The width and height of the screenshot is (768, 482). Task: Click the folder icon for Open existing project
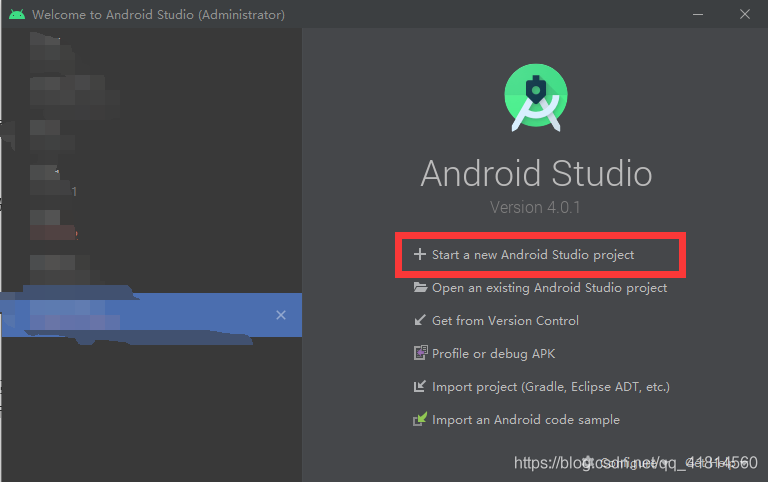tap(420, 288)
